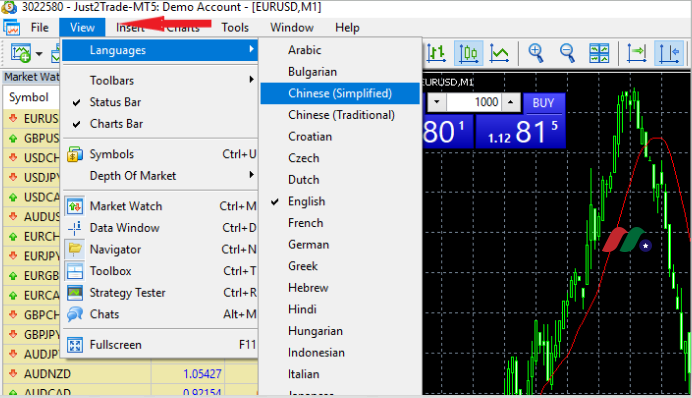Select the candlestick chart type icon
692x398 pixels.
click(468, 53)
